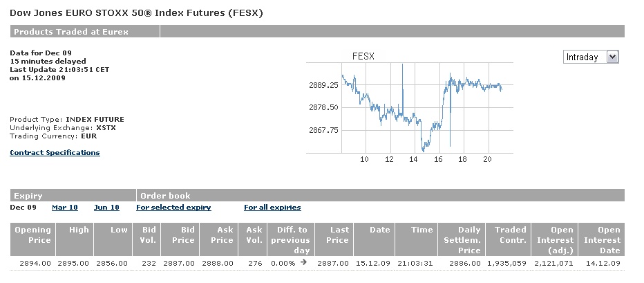The height and width of the screenshot is (283, 644).
Task: Select the Jun 10 expiry
Action: pos(106,207)
